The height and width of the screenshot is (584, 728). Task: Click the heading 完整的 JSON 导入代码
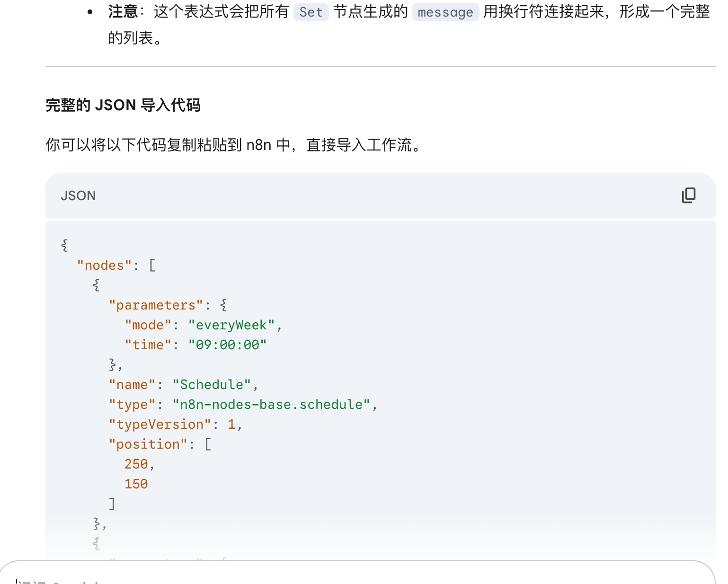[123, 105]
